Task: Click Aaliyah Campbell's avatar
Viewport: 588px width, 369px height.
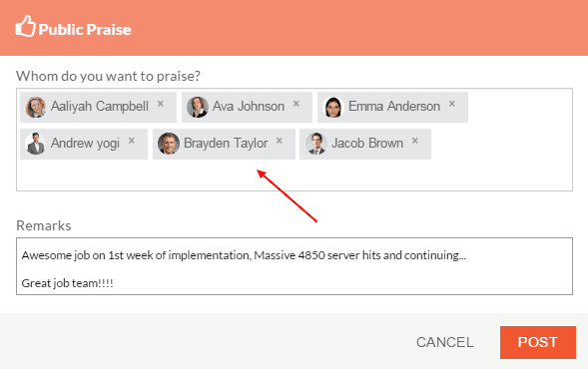Action: point(36,107)
